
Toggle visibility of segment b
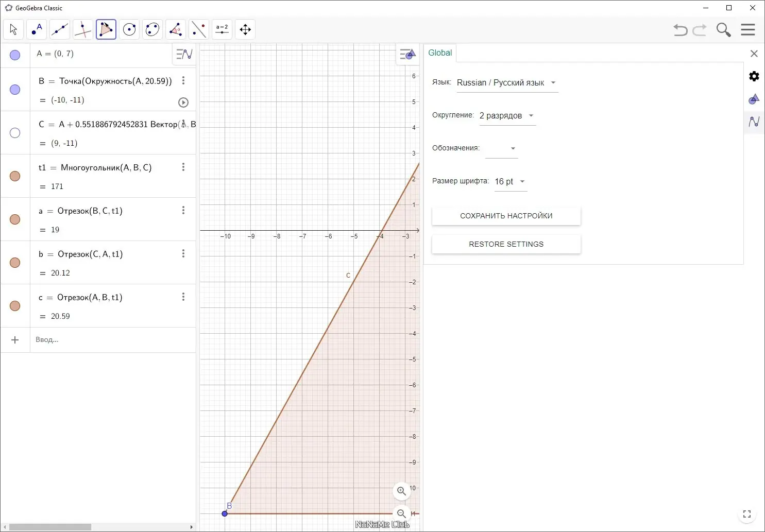tap(15, 263)
